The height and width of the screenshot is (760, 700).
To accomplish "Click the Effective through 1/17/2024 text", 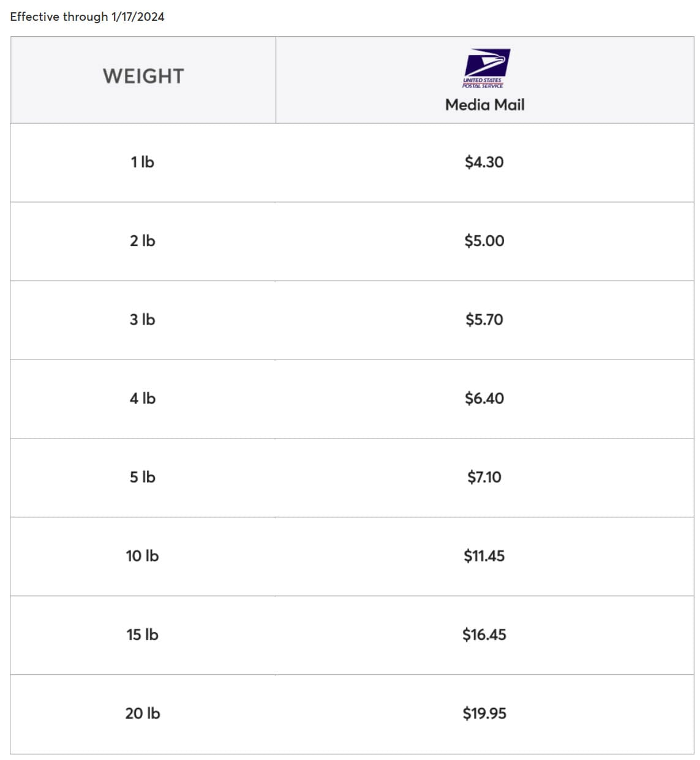I will point(87,17).
